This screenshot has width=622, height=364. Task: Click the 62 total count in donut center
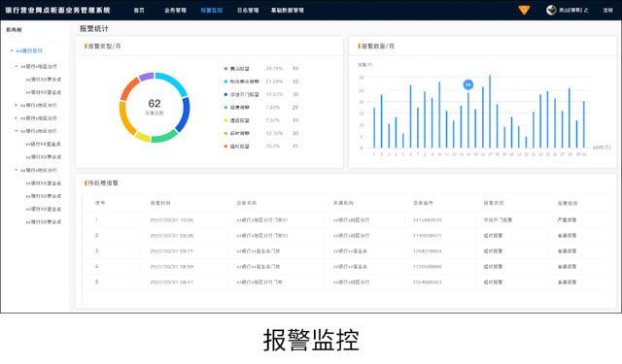point(155,104)
